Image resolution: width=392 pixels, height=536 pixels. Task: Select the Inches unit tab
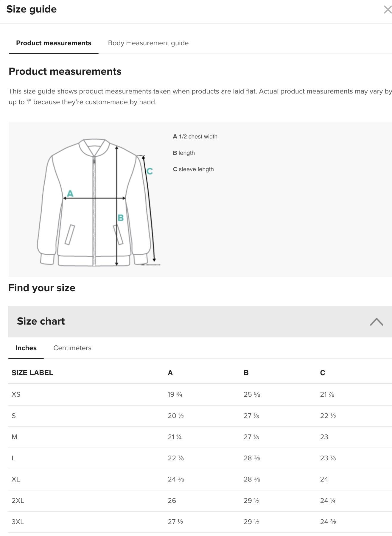26,348
